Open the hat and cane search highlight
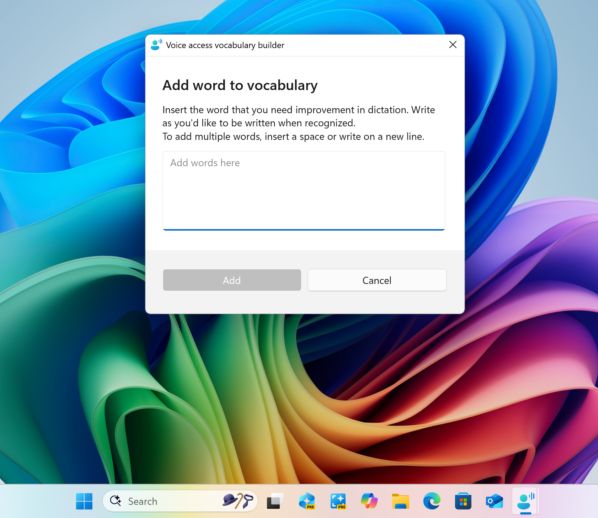Viewport: 598px width, 518px height. click(238, 501)
